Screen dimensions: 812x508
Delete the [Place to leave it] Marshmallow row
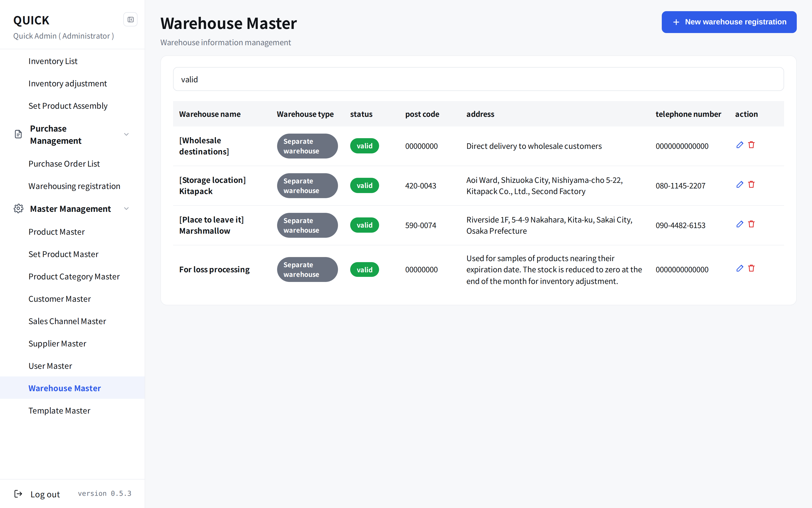coord(751,224)
